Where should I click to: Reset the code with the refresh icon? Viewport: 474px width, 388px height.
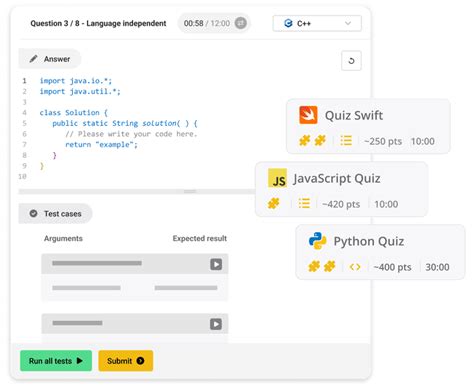[x=351, y=61]
